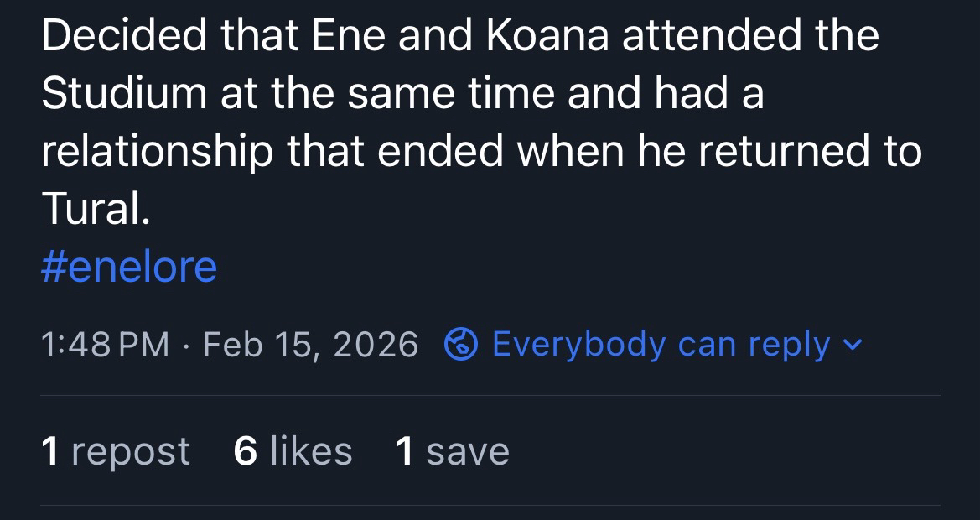Click the number 6 beside likes
This screenshot has height=520, width=980.
point(245,452)
